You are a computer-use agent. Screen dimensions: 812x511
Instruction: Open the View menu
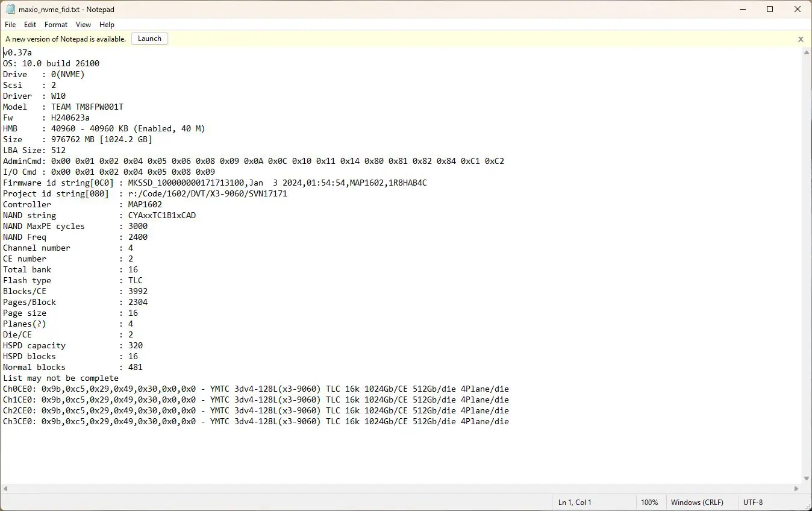(x=83, y=25)
